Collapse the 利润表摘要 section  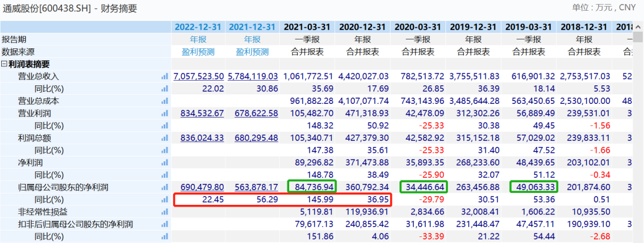(5, 64)
